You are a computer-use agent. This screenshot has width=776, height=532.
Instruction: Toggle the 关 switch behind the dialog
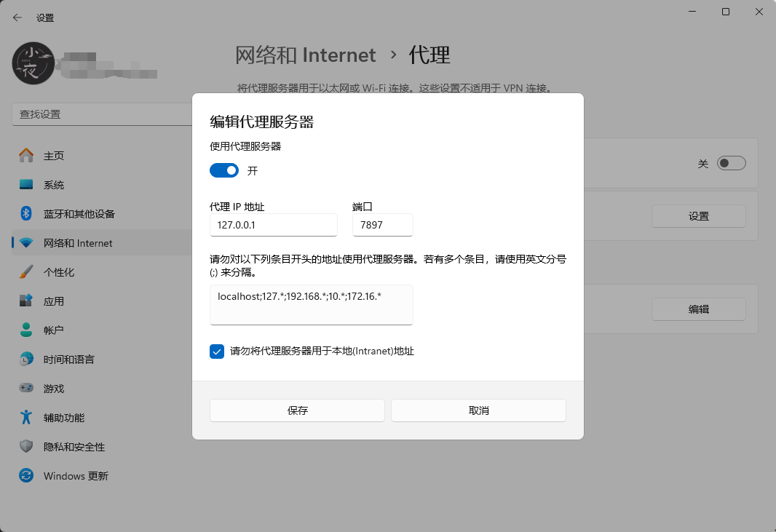click(731, 164)
